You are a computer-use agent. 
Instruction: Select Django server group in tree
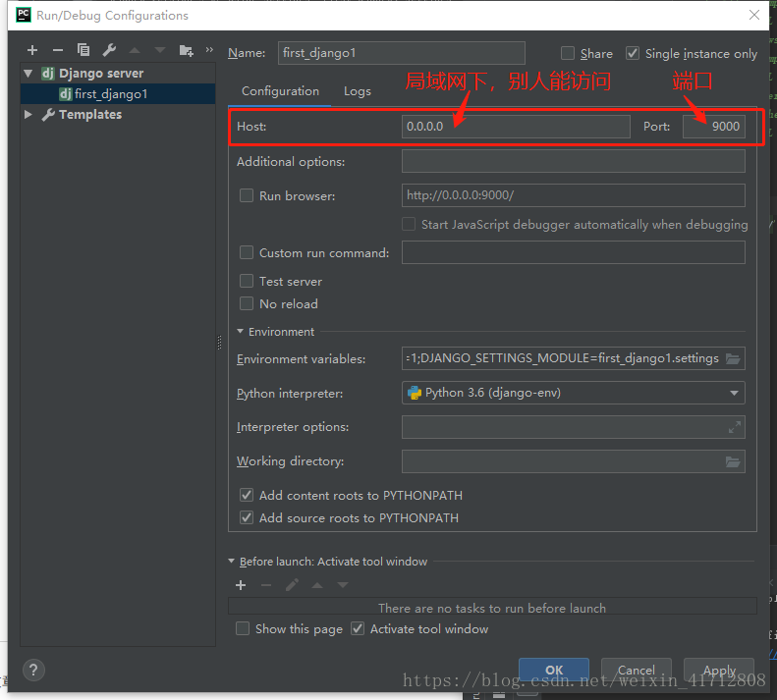click(x=101, y=74)
